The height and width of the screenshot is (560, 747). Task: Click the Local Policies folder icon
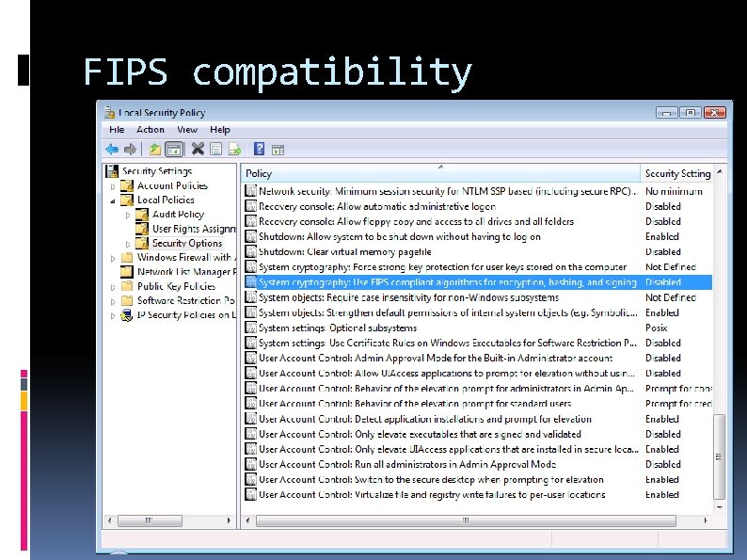[x=127, y=200]
